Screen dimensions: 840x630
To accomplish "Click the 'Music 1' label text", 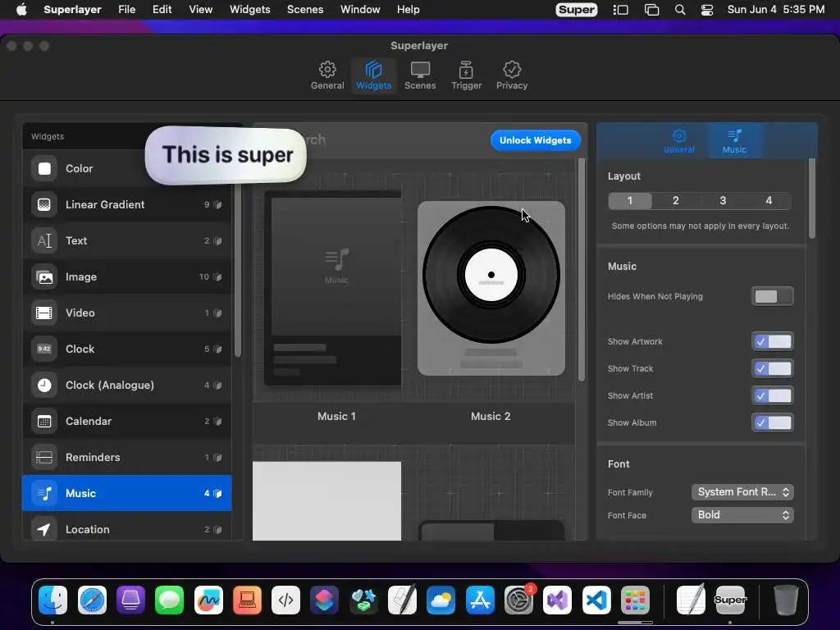I will pyautogui.click(x=336, y=416).
